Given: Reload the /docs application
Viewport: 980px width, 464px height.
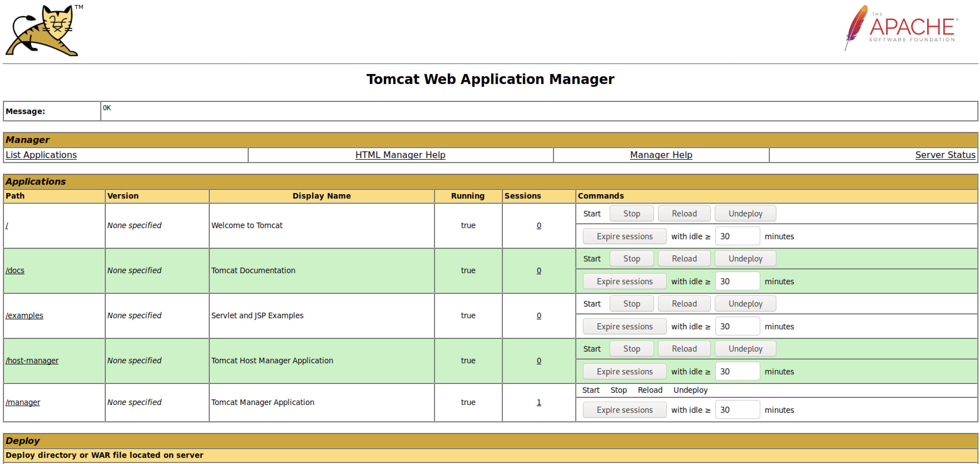Looking at the screenshot, I should click(684, 259).
